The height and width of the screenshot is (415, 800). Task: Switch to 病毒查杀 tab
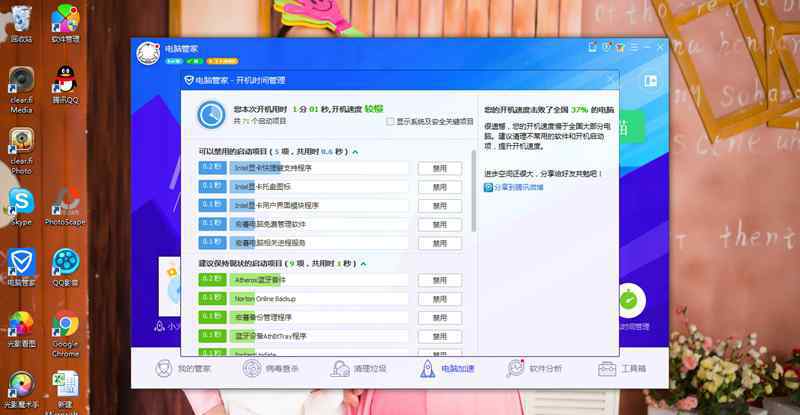point(270,368)
